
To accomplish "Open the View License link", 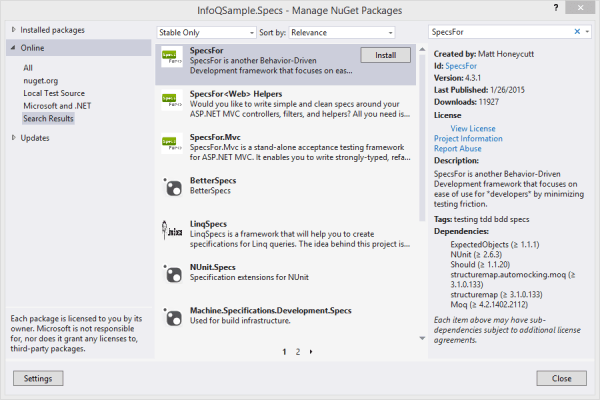I will [473, 129].
